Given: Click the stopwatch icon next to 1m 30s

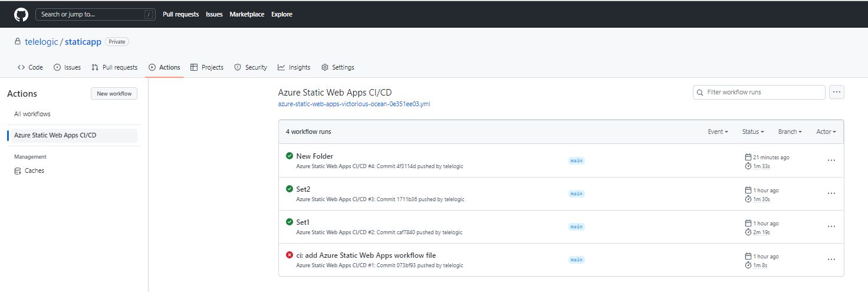Looking at the screenshot, I should tap(748, 199).
